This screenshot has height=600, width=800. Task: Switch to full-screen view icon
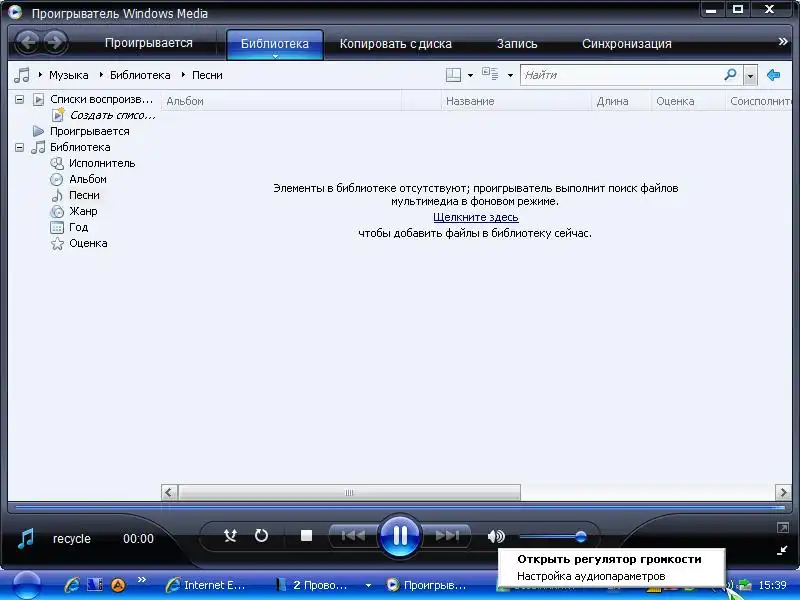pyautogui.click(x=782, y=528)
